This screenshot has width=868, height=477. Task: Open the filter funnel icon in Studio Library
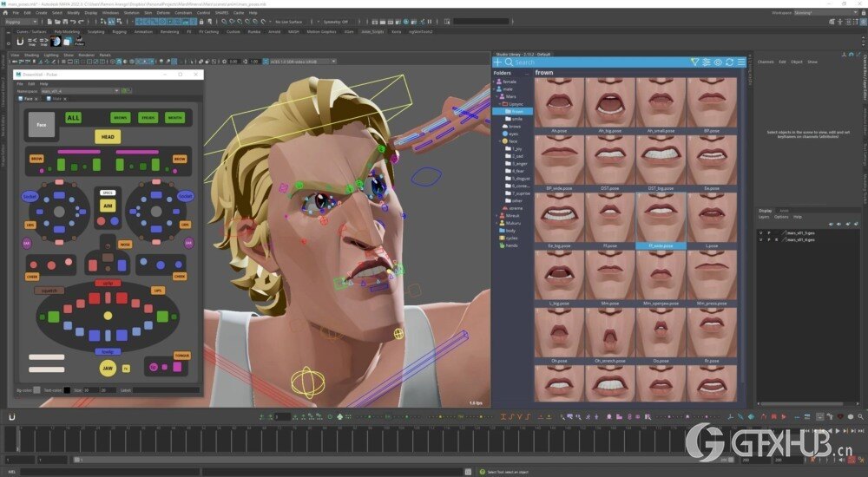(694, 62)
